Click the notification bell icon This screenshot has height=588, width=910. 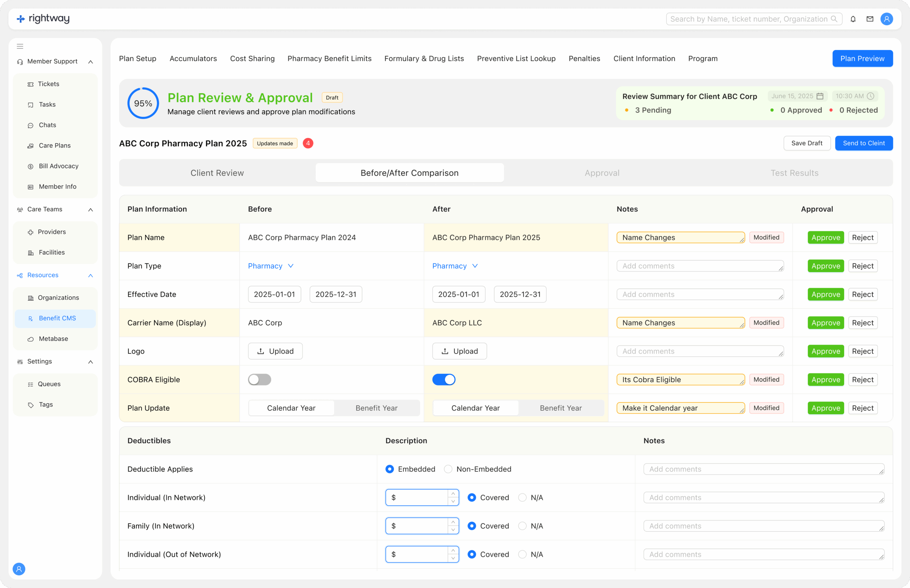click(x=853, y=19)
